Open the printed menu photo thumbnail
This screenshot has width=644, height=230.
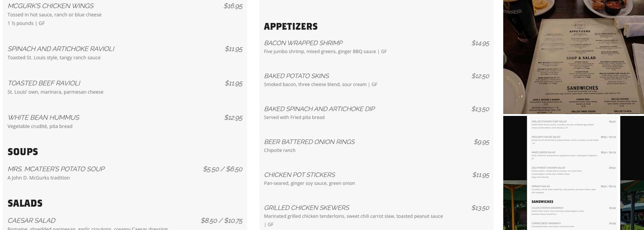(x=573, y=57)
